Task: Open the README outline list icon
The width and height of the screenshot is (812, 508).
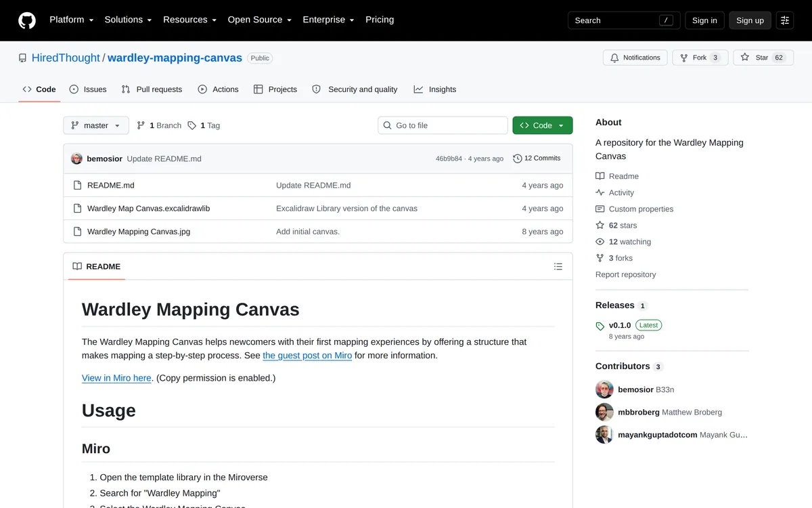Action: coord(558,267)
